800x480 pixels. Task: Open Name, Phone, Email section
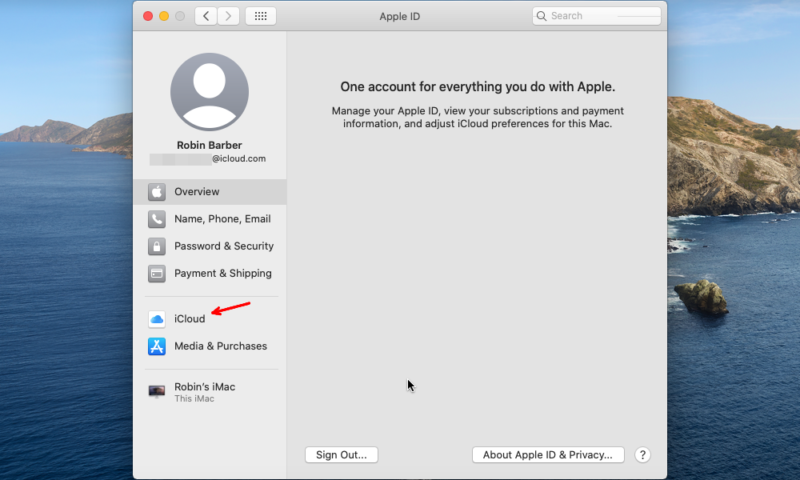click(x=222, y=219)
